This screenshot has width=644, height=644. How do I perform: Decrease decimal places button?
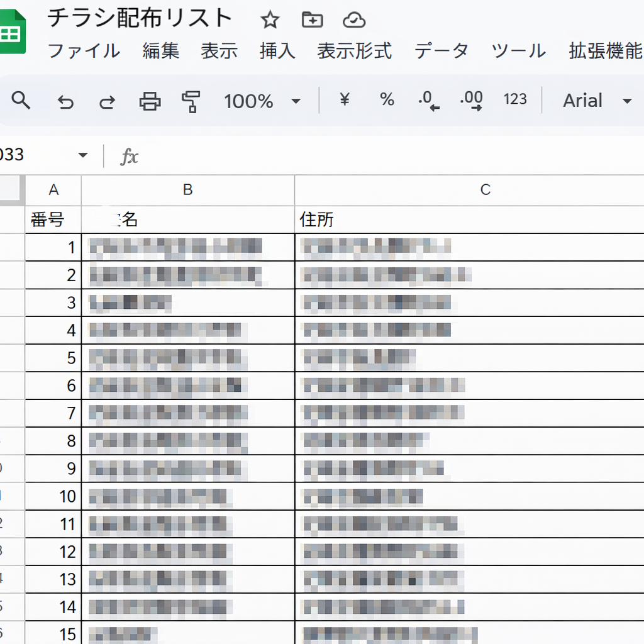(x=428, y=100)
